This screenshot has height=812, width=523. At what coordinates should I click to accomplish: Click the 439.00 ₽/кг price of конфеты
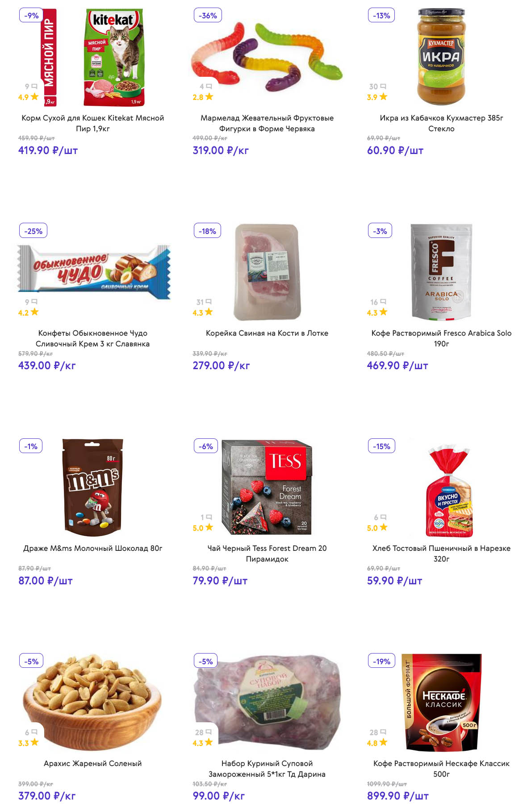47,366
